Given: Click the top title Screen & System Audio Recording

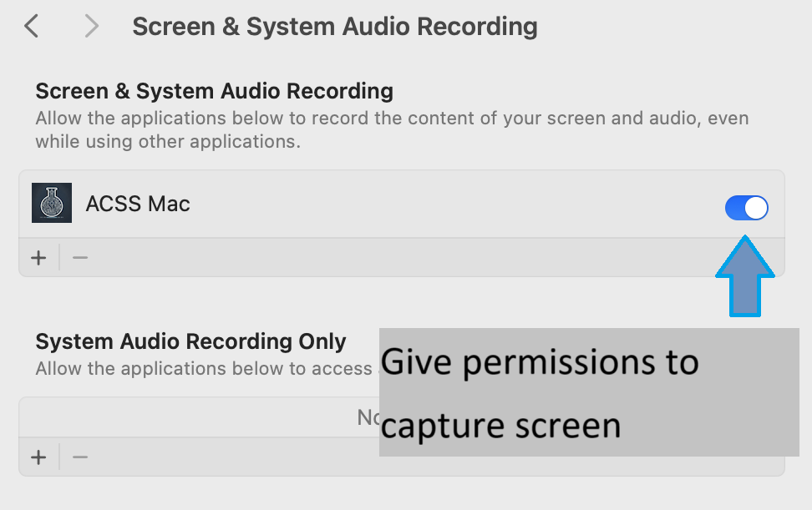Looking at the screenshot, I should tap(335, 27).
